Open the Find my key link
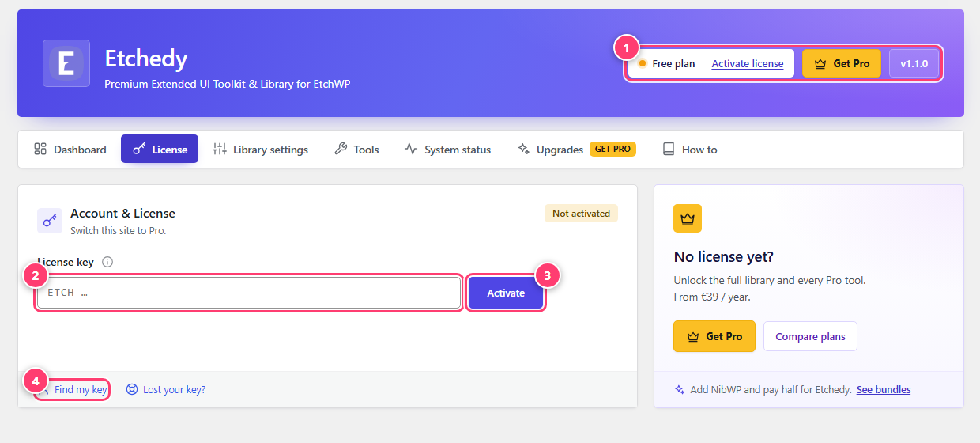The height and width of the screenshot is (443, 980). point(81,389)
